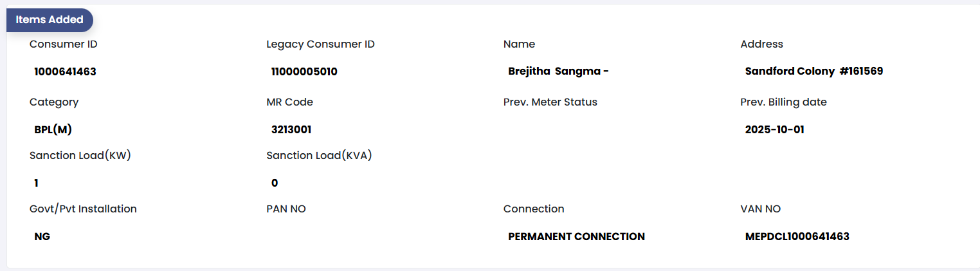The height and width of the screenshot is (271, 980).
Task: Click the PAN NO label
Action: tap(290, 209)
